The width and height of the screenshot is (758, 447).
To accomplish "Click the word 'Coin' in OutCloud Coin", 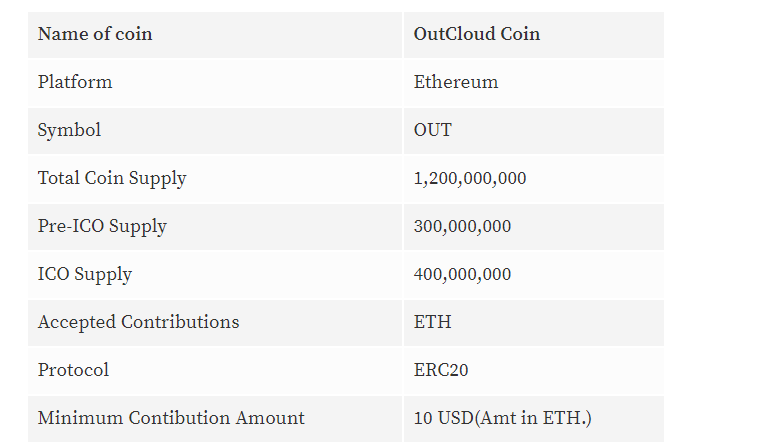I will (520, 34).
